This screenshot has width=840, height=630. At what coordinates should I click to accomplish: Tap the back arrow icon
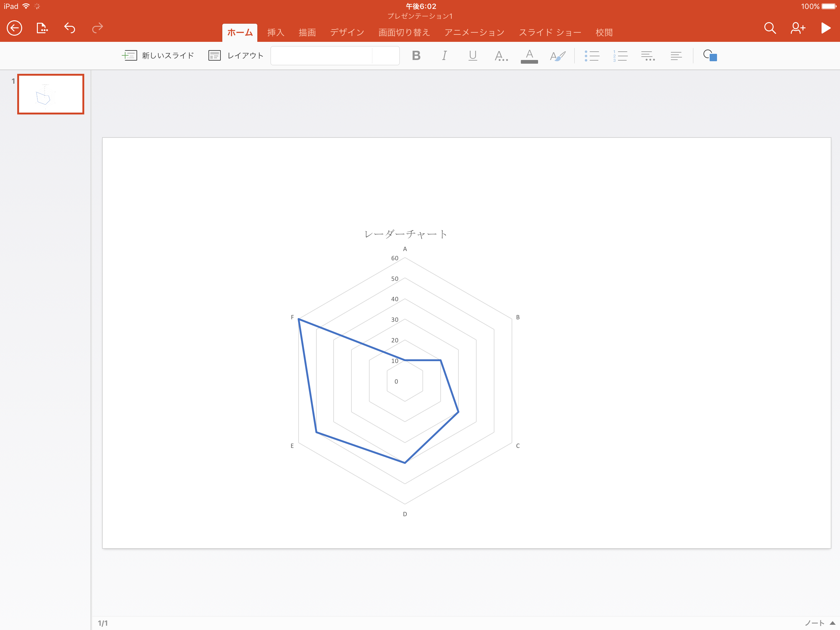point(14,28)
